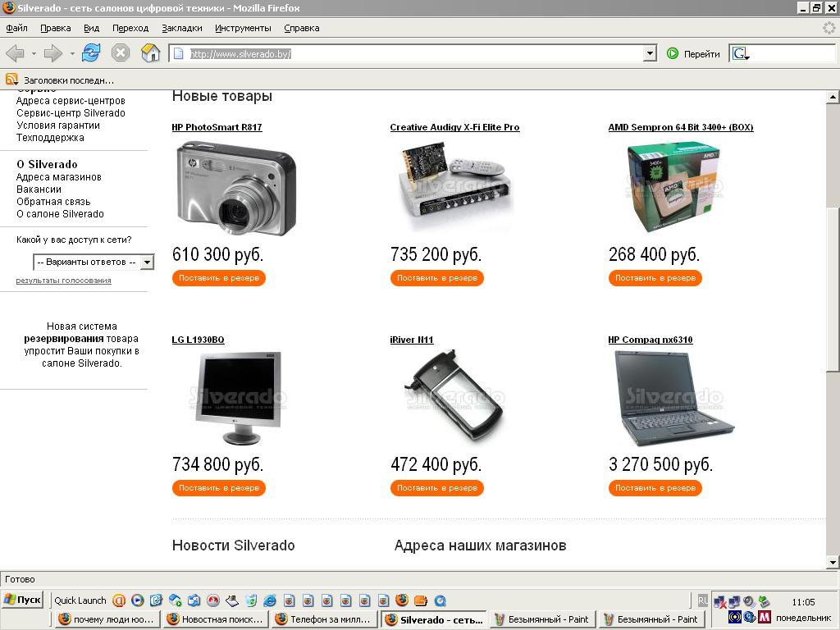This screenshot has height=630, width=840.
Task: Reserve the LG L1930BQ monitor
Action: point(218,488)
